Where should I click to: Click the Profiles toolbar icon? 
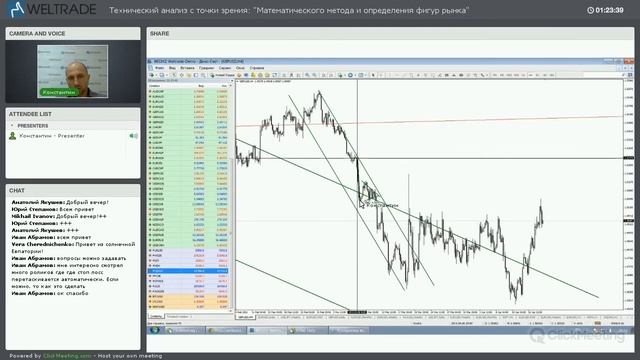pyautogui.click(x=162, y=75)
